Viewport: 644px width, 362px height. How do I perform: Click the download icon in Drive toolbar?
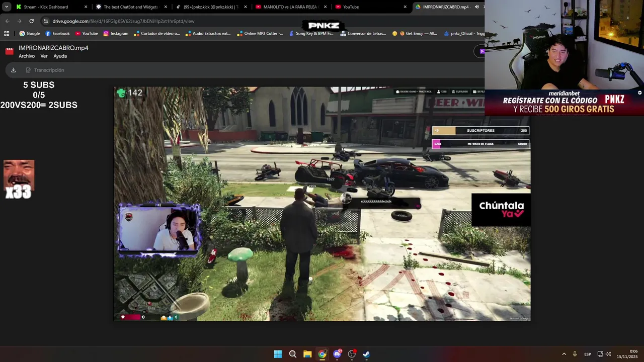(x=13, y=70)
